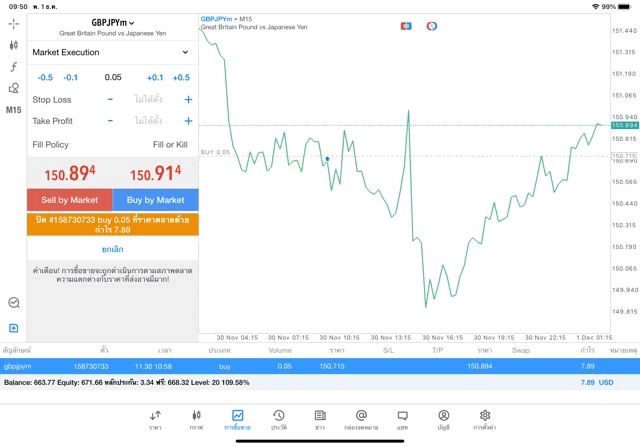Click the Volume column header
Screen dimensions: 640x447
tap(280, 350)
